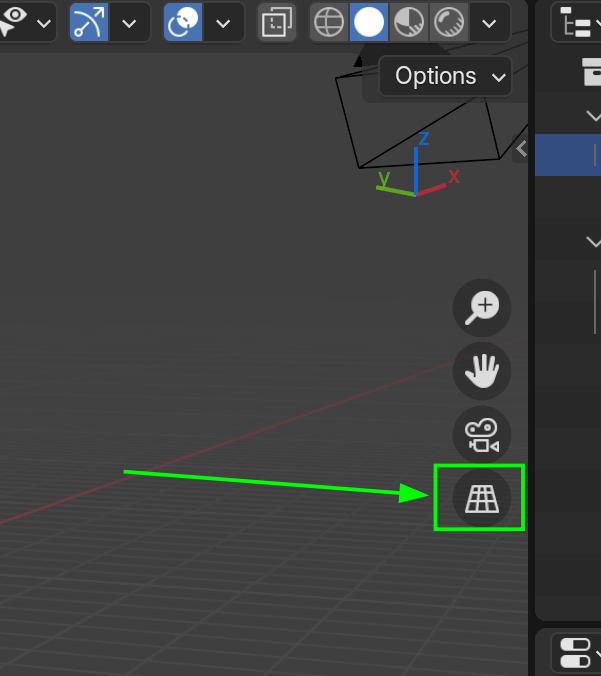This screenshot has height=676, width=601.
Task: Switch perspective/orthographic with the grid button
Action: coord(482,498)
